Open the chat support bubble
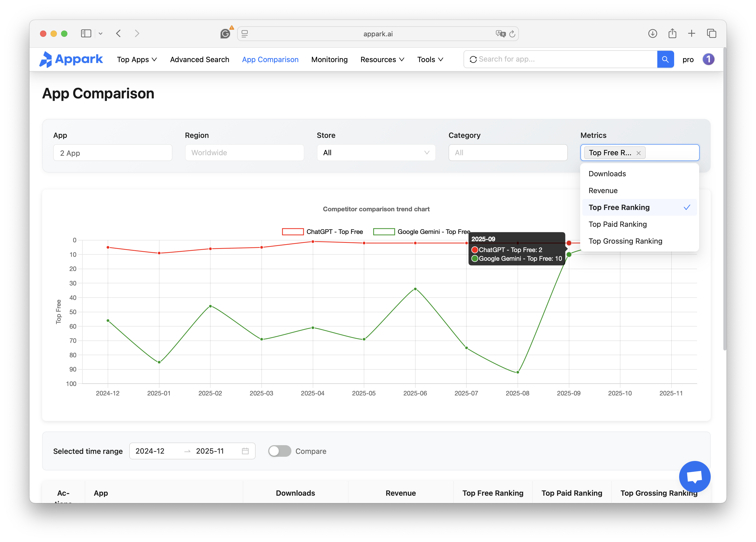The image size is (756, 542). point(694,476)
